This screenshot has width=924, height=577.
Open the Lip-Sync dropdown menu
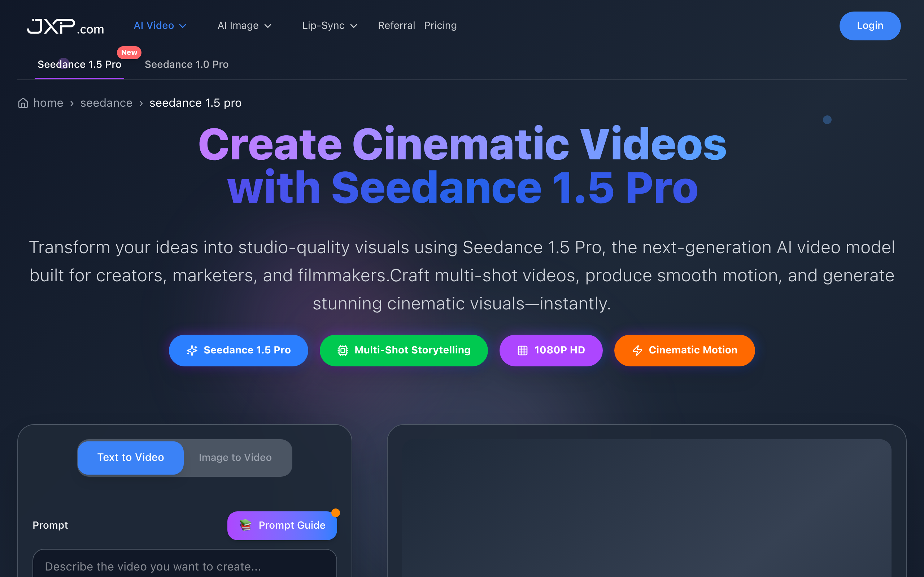coord(330,26)
